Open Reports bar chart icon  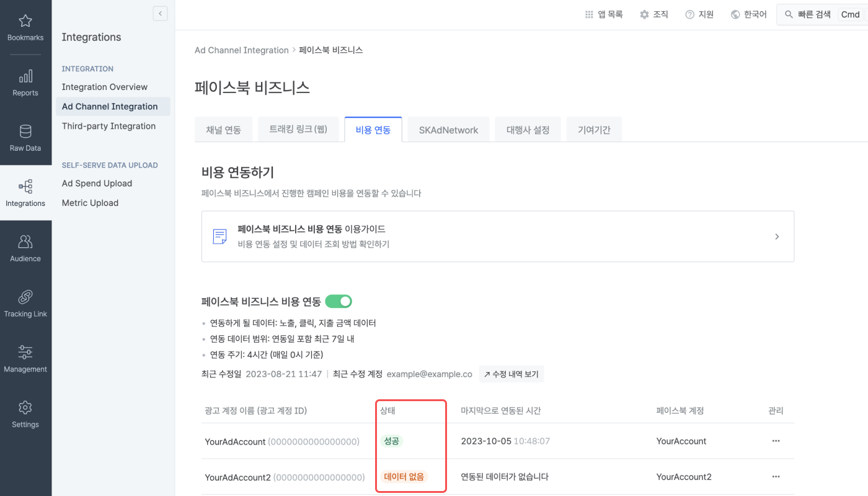[x=25, y=76]
